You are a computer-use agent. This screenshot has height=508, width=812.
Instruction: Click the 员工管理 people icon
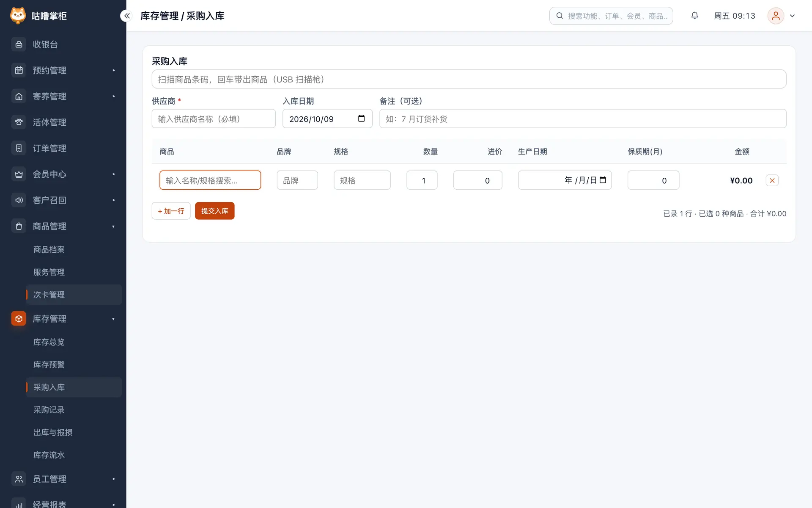pyautogui.click(x=19, y=479)
